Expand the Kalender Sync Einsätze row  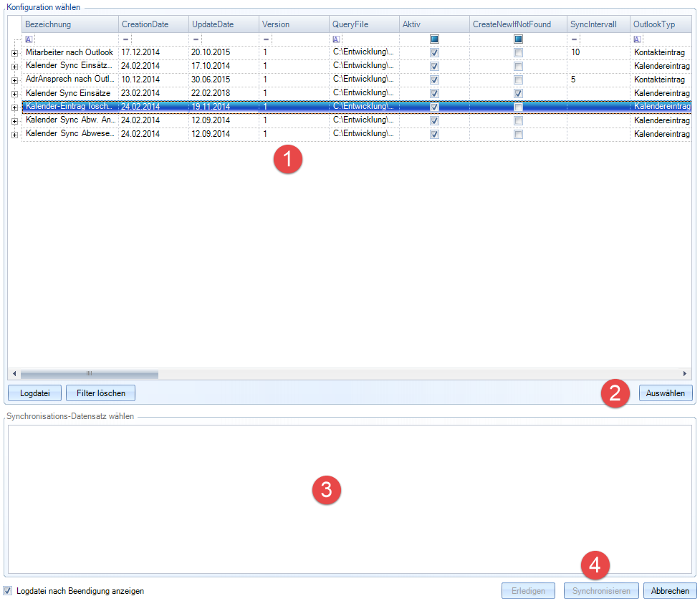[15, 93]
